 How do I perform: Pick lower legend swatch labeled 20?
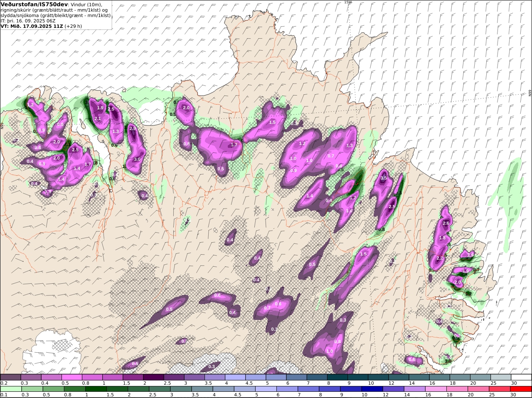click(x=478, y=389)
